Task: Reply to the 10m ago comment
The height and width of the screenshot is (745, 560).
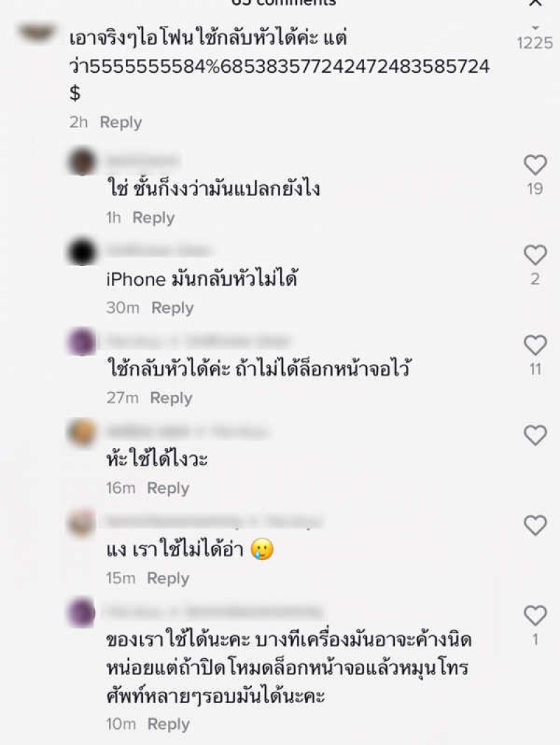Action: pos(169,724)
